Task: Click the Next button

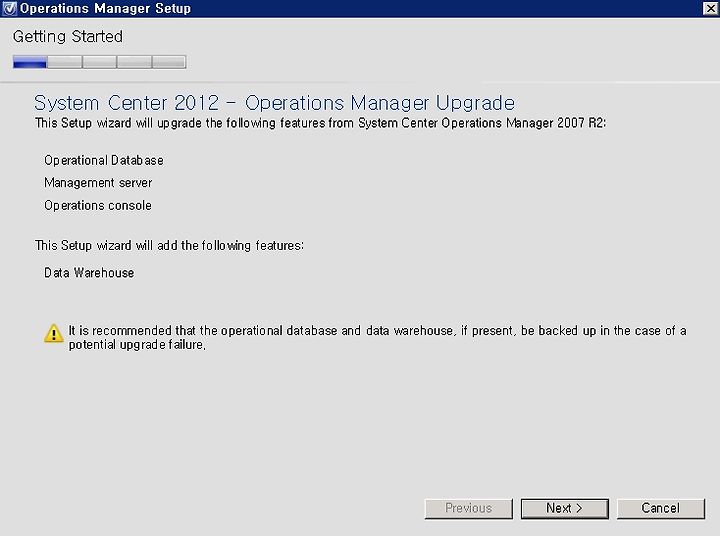Action: (565, 508)
